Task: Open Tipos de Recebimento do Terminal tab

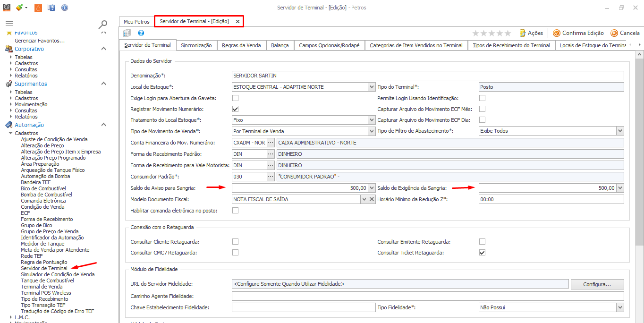Action: [511, 45]
